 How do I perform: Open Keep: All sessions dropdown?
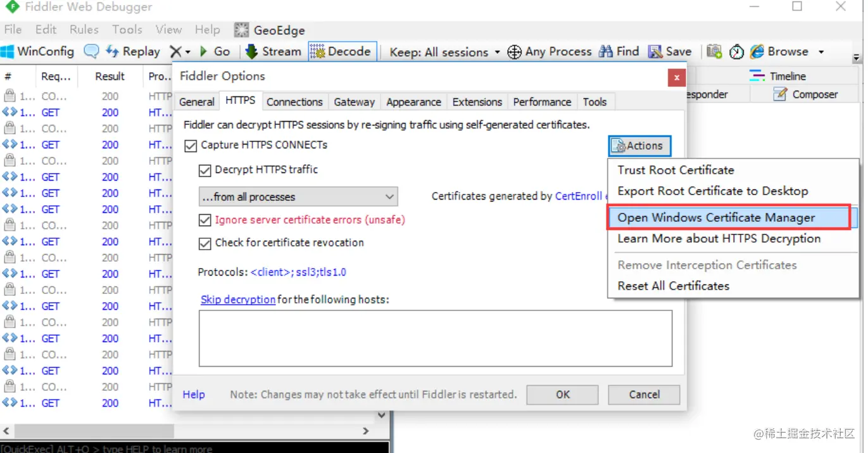(445, 52)
